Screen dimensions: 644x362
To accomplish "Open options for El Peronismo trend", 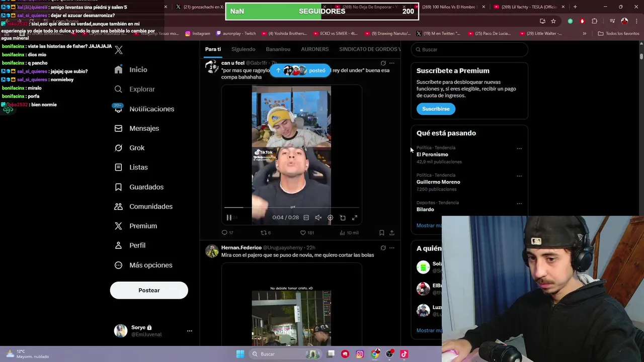I will click(519, 149).
